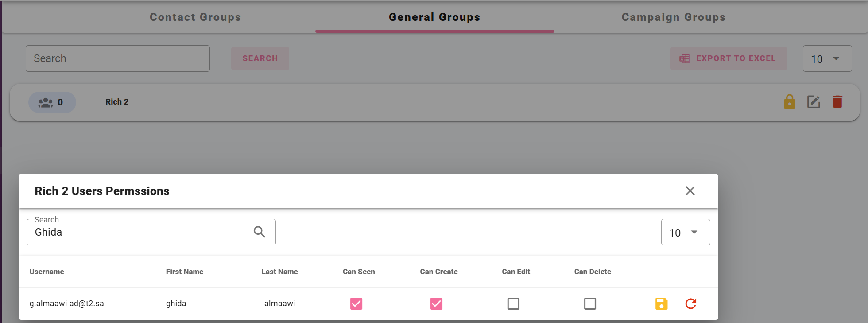Screen dimensions: 868x323
Task: Click the Username column header
Action: [47, 272]
